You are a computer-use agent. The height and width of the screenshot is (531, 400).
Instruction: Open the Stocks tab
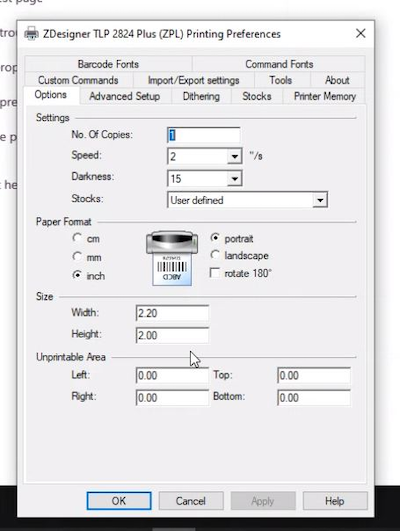(x=257, y=96)
